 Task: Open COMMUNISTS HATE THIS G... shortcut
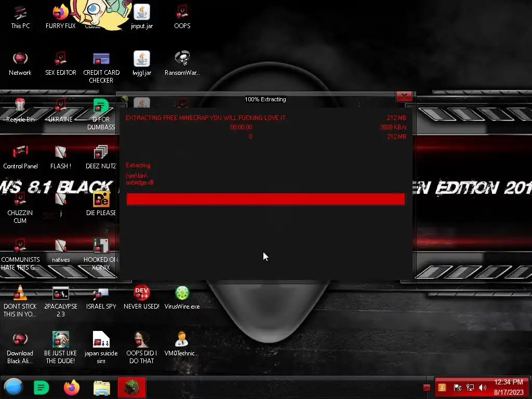(20, 254)
